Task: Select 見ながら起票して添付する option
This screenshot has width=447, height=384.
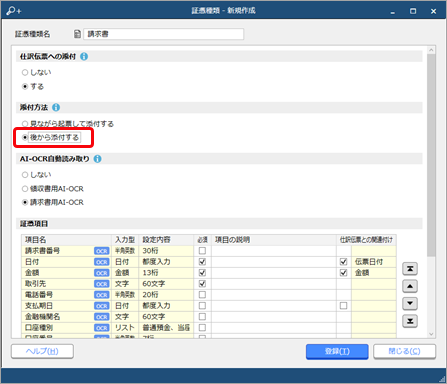Action: click(x=68, y=124)
